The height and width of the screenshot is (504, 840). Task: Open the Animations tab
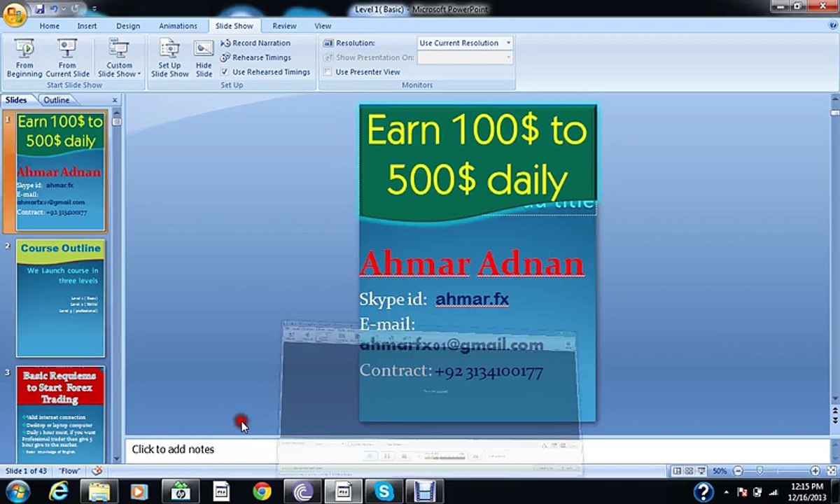point(178,26)
